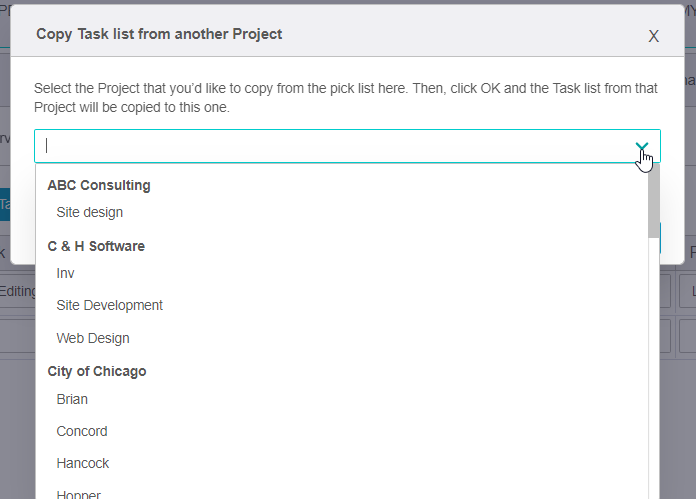The height and width of the screenshot is (499, 696).
Task: Click the dialog title text
Action: click(159, 34)
